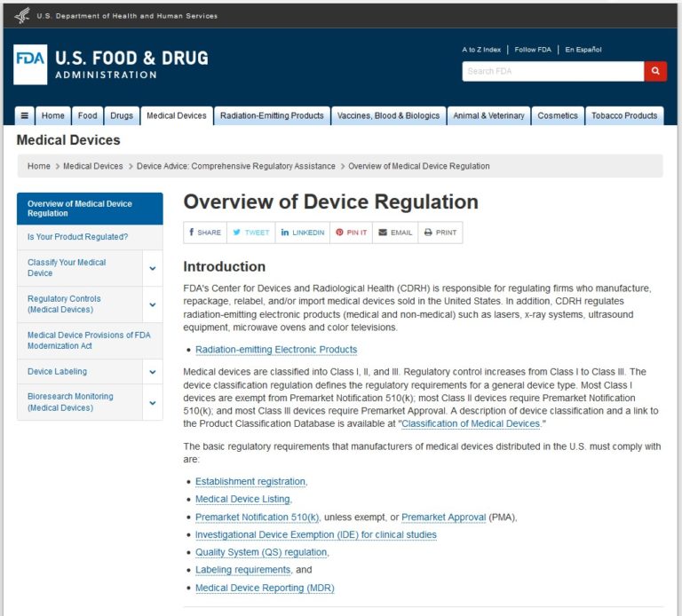The height and width of the screenshot is (616, 682).
Task: Click Follow FDA link
Action: [x=533, y=50]
